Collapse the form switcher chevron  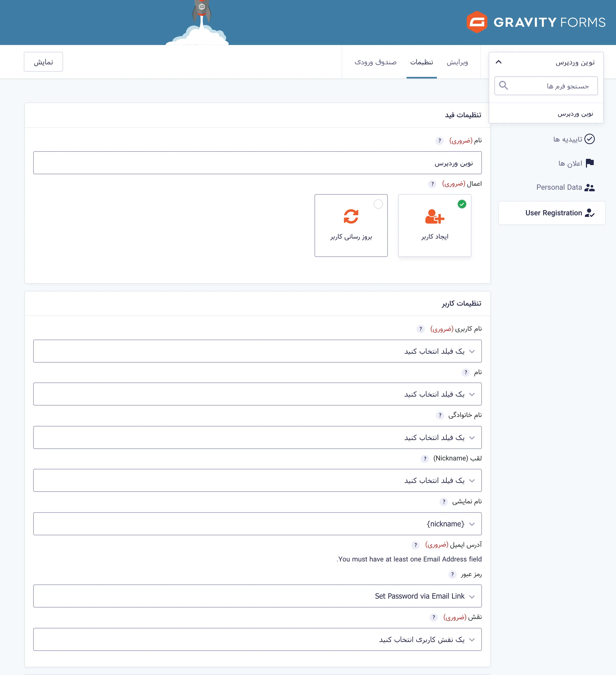(x=499, y=62)
